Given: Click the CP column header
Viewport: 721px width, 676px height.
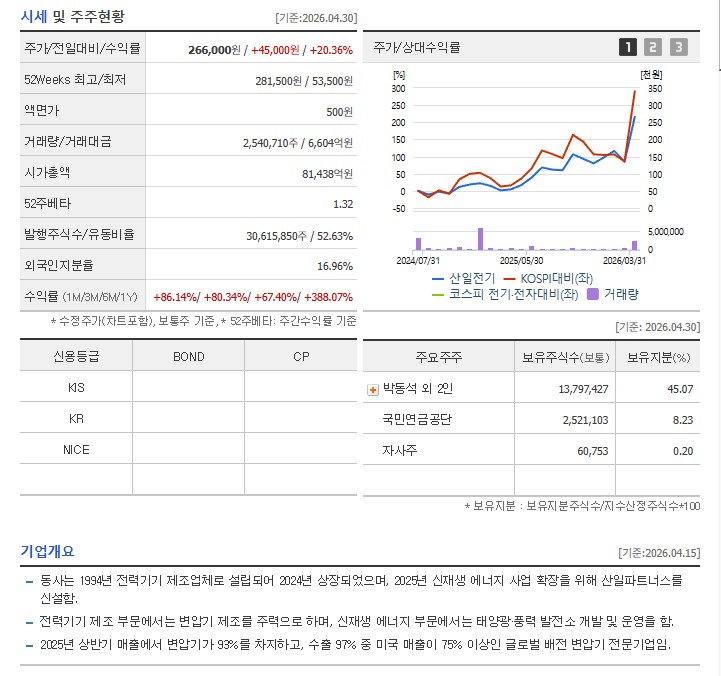Looking at the screenshot, I should [301, 356].
